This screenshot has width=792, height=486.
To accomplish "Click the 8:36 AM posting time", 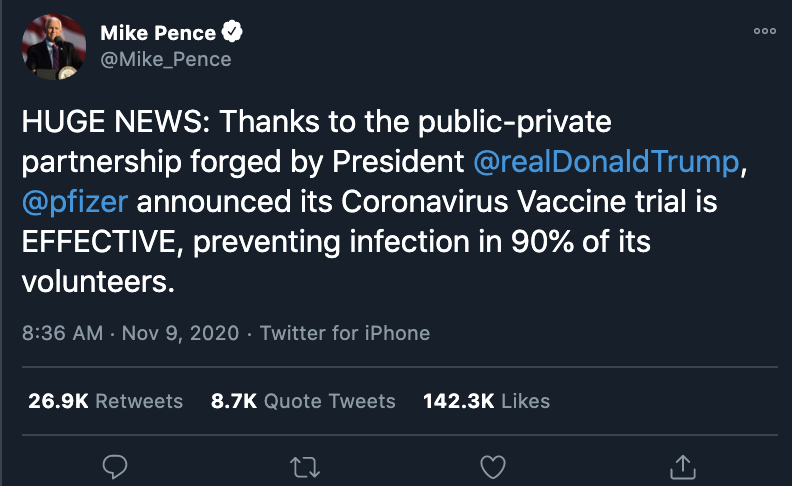I will (62, 333).
